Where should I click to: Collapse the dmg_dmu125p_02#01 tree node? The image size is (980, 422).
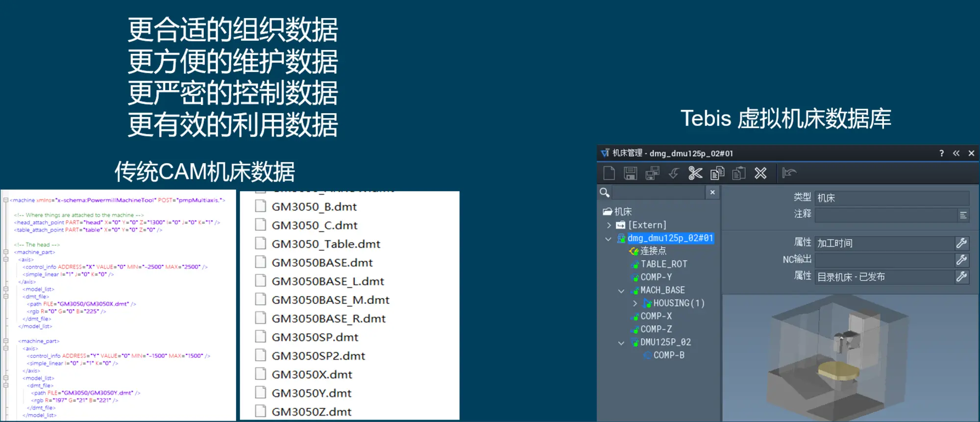(x=609, y=239)
